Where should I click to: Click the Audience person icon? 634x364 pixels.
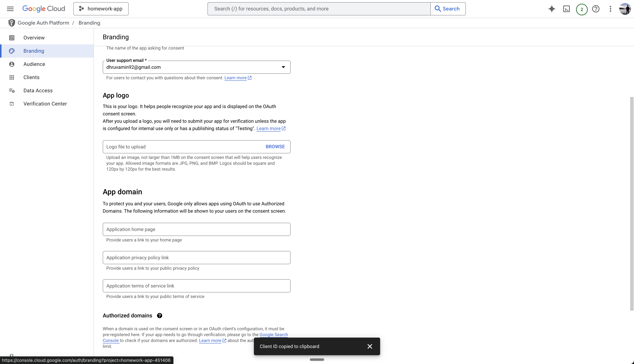click(12, 64)
